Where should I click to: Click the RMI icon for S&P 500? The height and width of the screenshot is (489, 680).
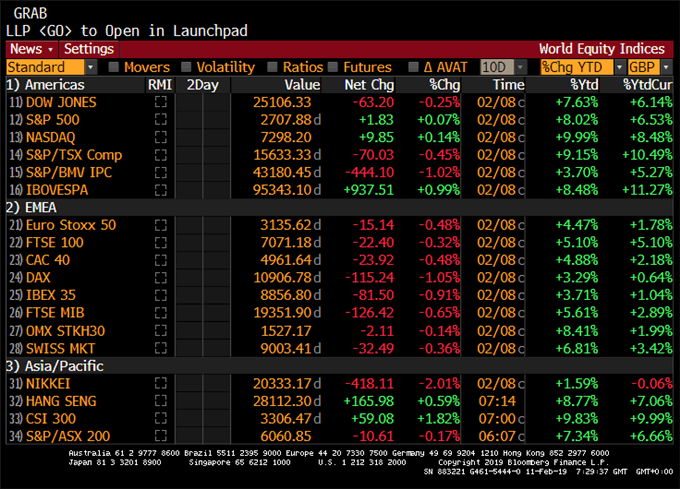pyautogui.click(x=160, y=120)
